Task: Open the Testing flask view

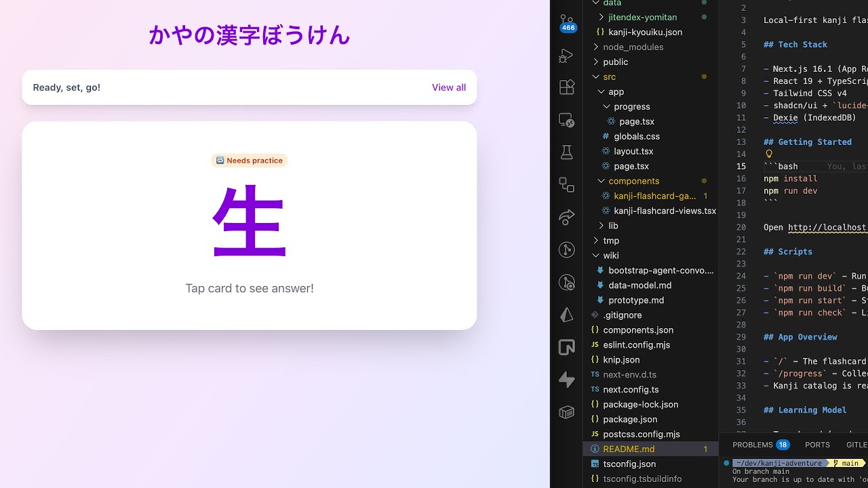Action: click(x=566, y=152)
